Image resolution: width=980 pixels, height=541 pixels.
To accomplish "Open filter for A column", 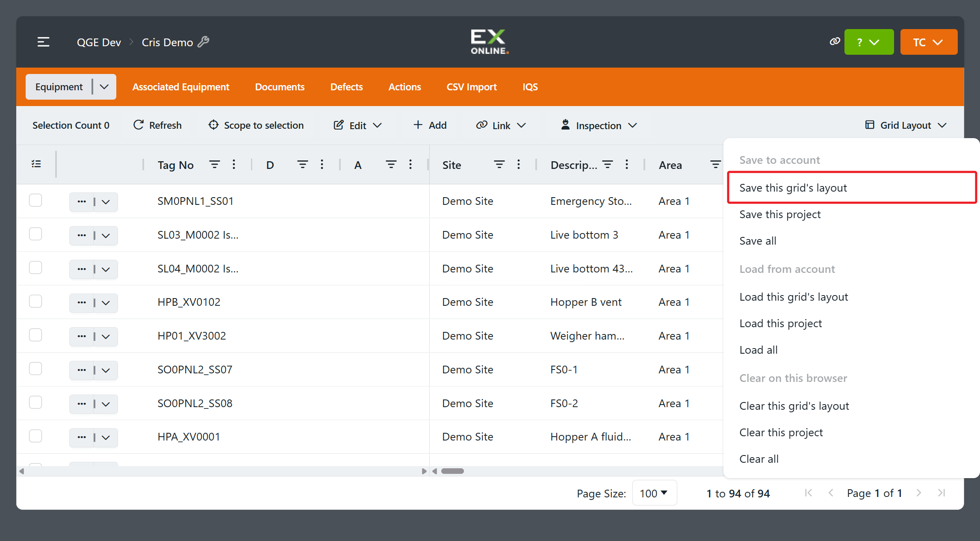I will (391, 165).
